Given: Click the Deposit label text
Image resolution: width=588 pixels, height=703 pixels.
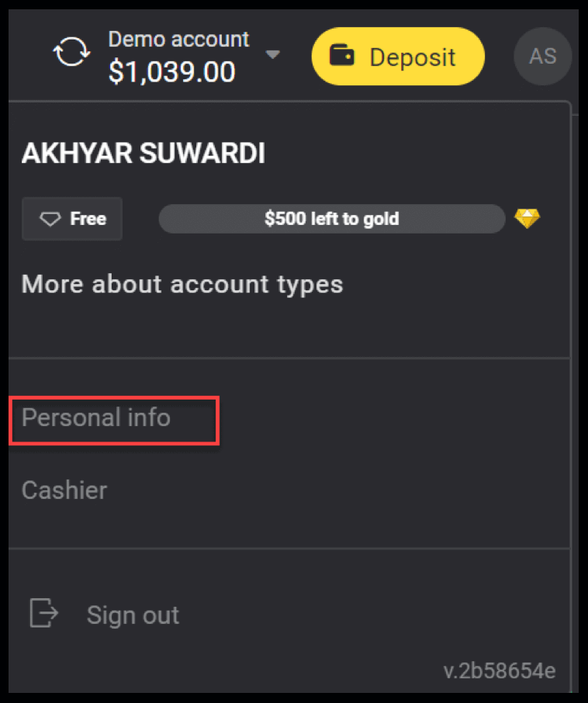Looking at the screenshot, I should pos(413,57).
